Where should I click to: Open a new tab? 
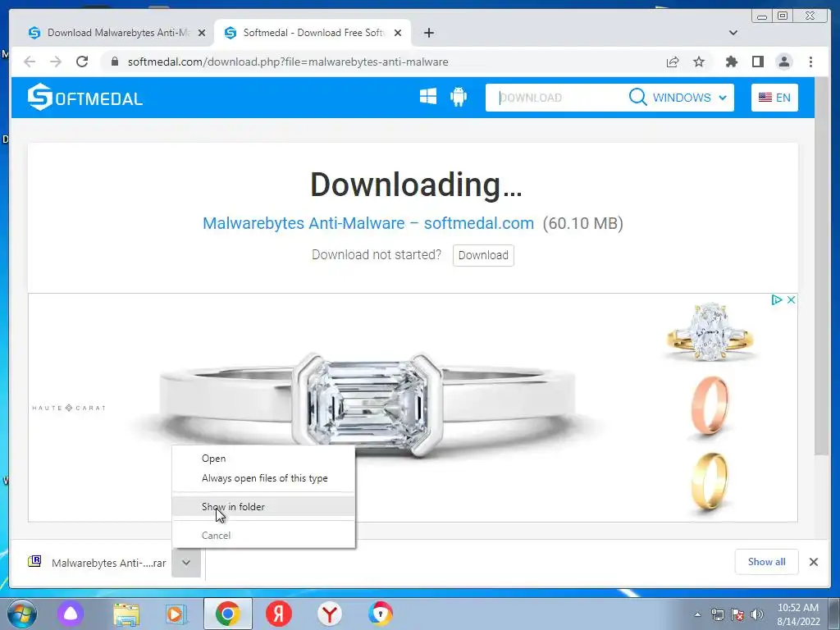(x=428, y=33)
